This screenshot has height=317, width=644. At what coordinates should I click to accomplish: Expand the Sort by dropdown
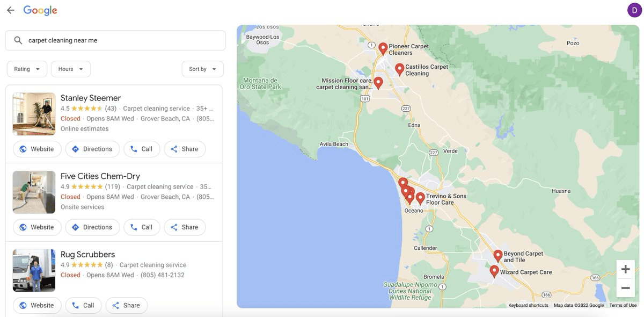(x=203, y=69)
